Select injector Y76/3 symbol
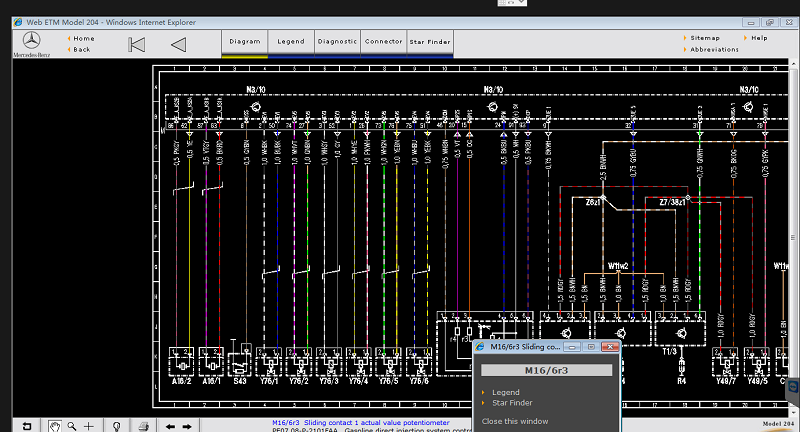Screen dimensions: 800x432 [x=329, y=362]
